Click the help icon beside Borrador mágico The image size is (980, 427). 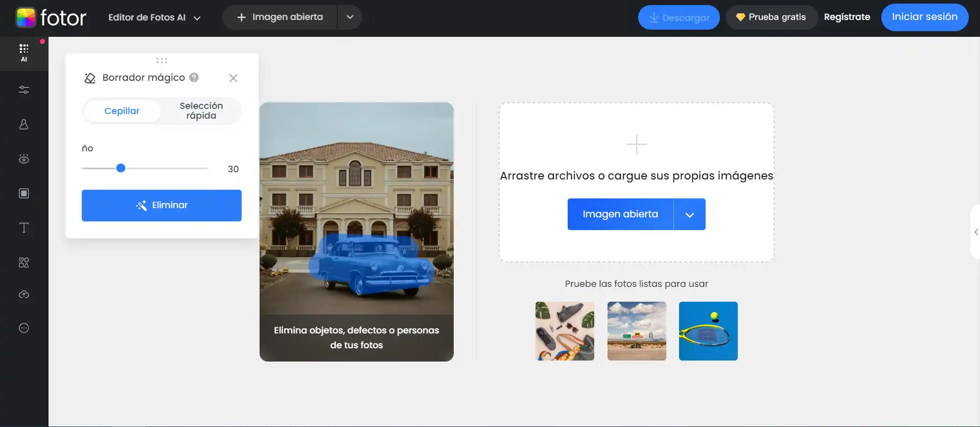click(x=194, y=78)
